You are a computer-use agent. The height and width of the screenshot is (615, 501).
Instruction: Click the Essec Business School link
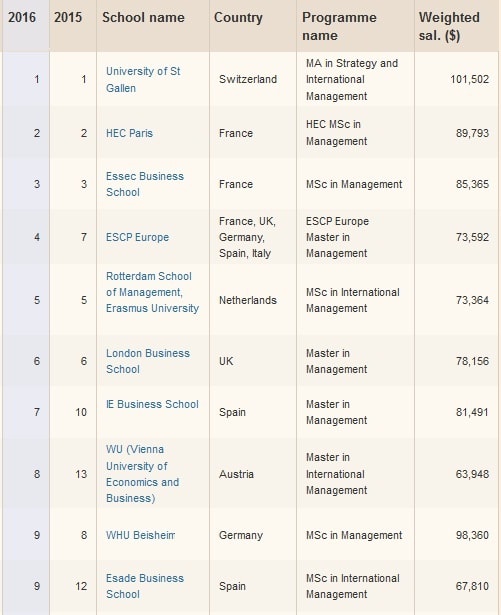pyautogui.click(x=145, y=184)
